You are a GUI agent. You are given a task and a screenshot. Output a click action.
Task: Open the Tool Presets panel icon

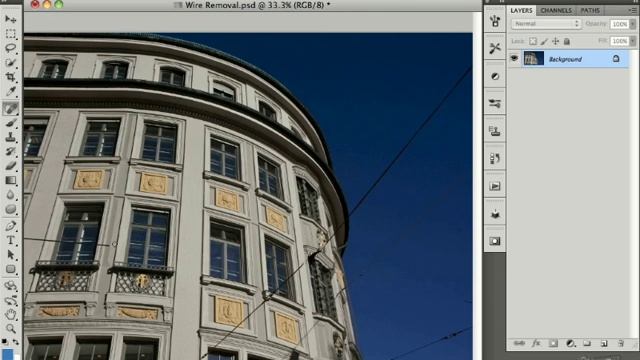495,48
